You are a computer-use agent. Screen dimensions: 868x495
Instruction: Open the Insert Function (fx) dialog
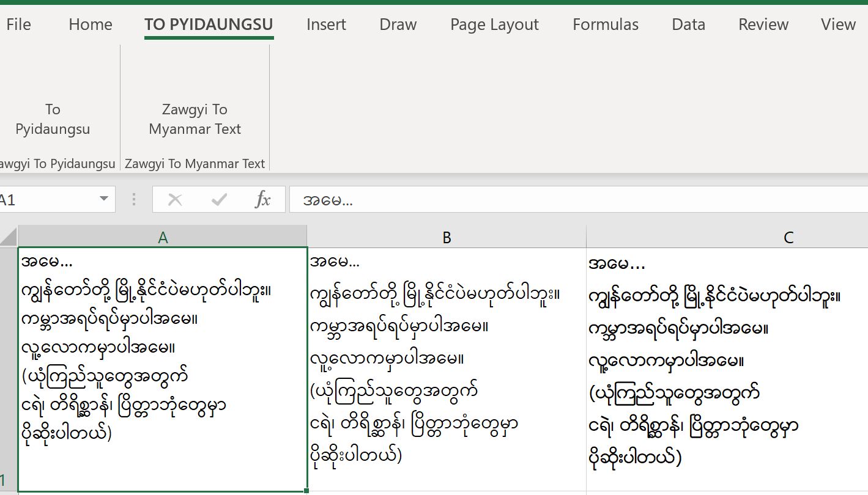click(263, 199)
